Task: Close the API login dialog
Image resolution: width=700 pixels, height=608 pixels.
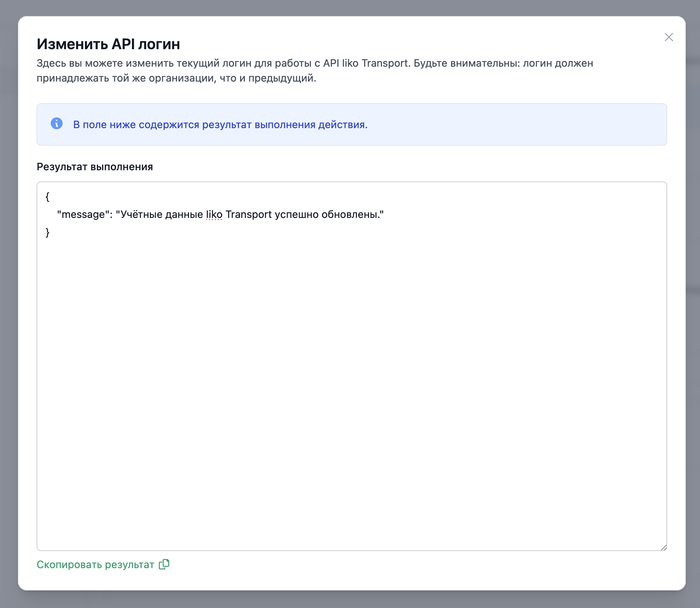Action: [x=669, y=37]
